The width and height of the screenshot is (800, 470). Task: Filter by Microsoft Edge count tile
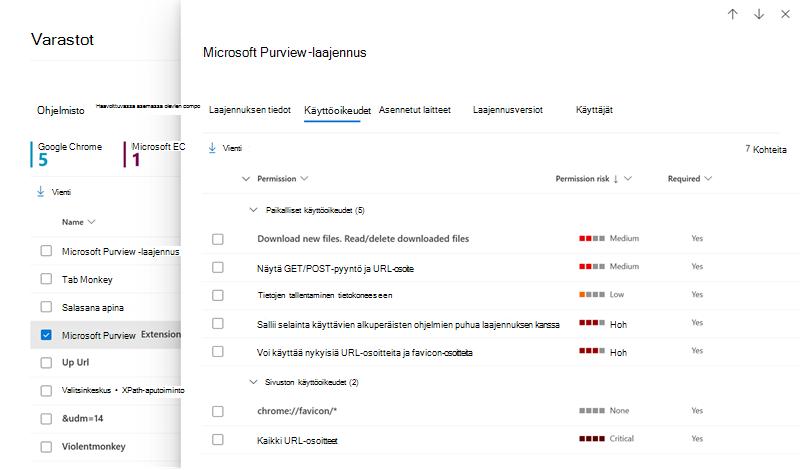coord(155,154)
